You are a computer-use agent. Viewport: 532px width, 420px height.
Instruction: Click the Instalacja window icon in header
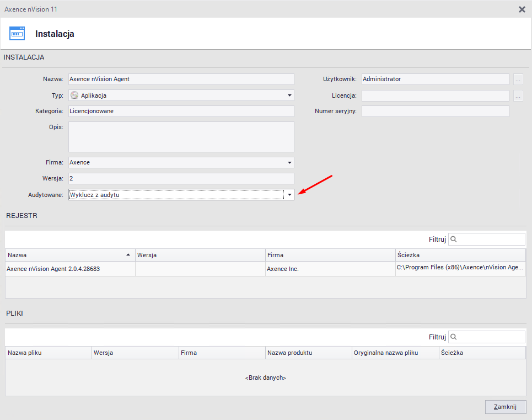pos(17,34)
